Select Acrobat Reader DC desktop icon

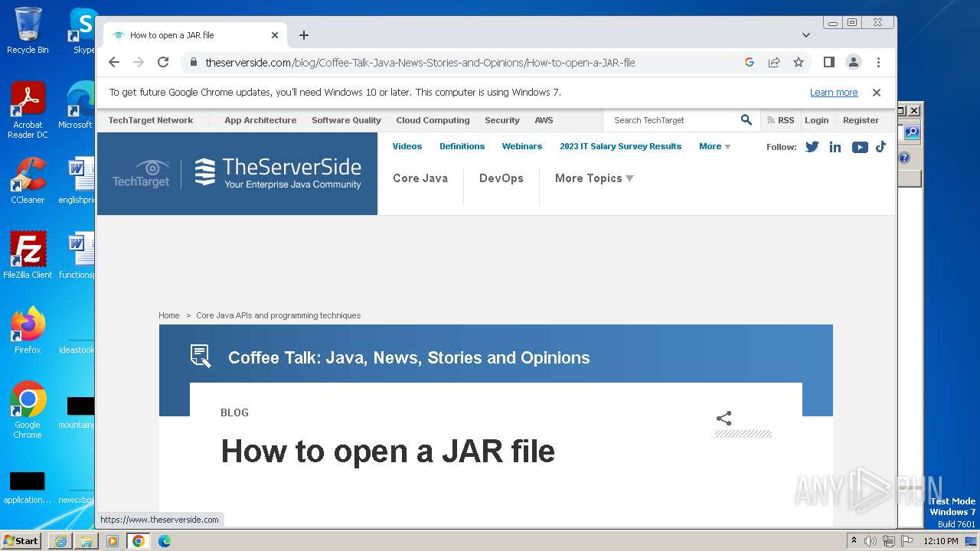pos(28,110)
